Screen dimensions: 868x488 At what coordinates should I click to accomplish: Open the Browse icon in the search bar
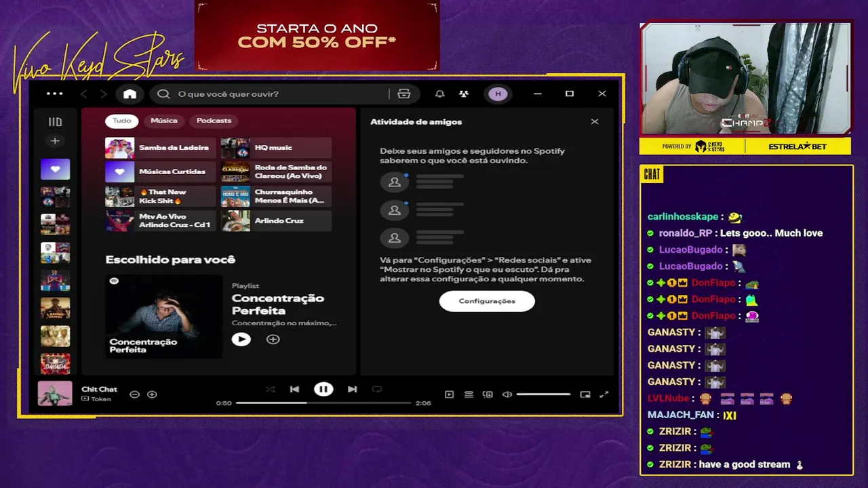(x=404, y=94)
